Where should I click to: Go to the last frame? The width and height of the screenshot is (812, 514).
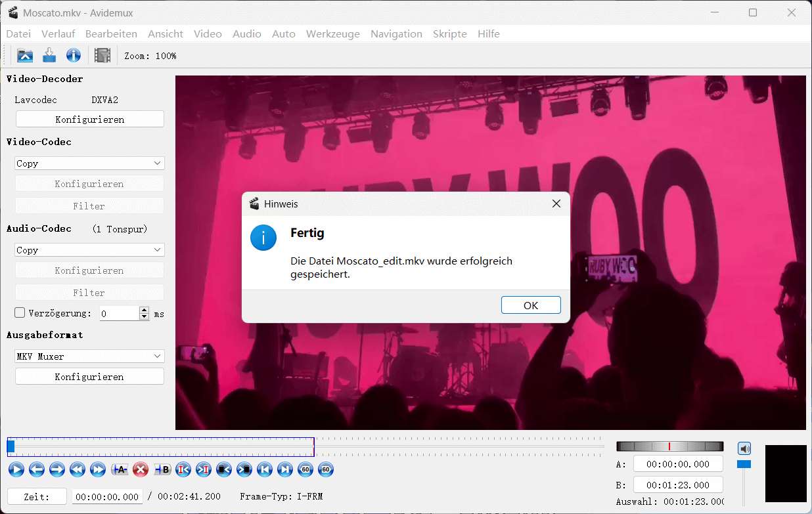[285, 469]
